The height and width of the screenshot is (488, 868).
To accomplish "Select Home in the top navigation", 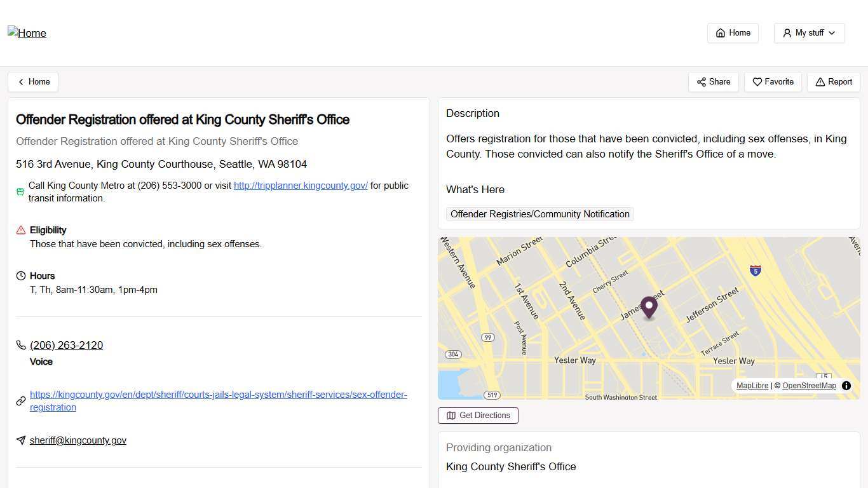I will click(733, 32).
